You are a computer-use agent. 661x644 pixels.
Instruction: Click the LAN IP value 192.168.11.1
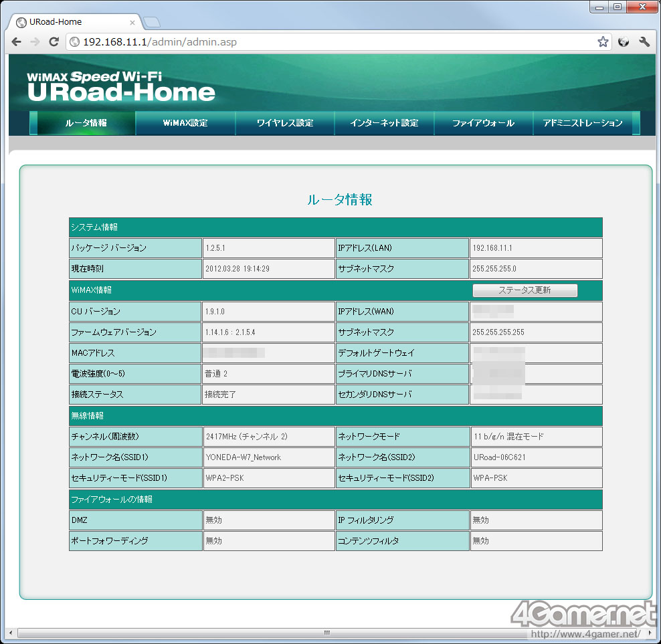coord(492,248)
